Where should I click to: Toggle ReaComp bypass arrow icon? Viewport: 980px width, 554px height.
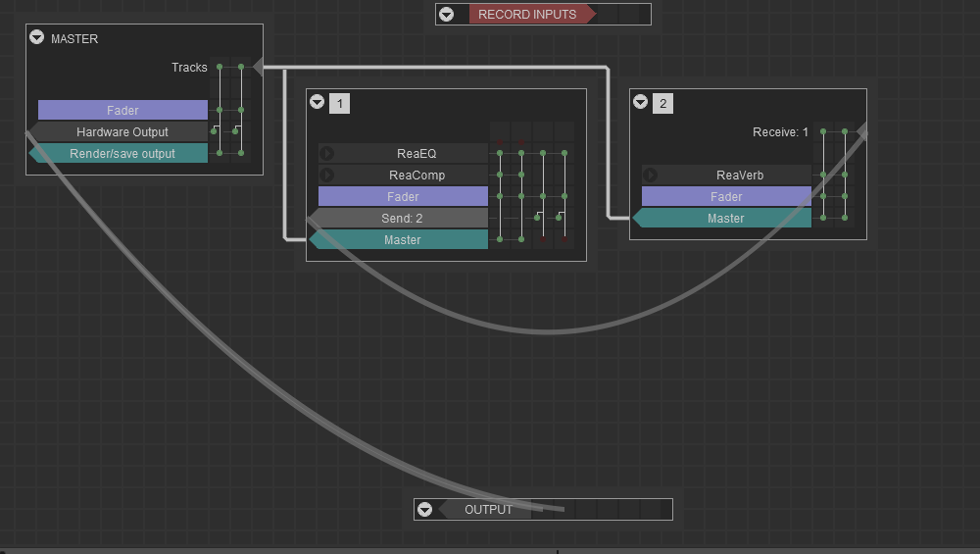coord(327,176)
